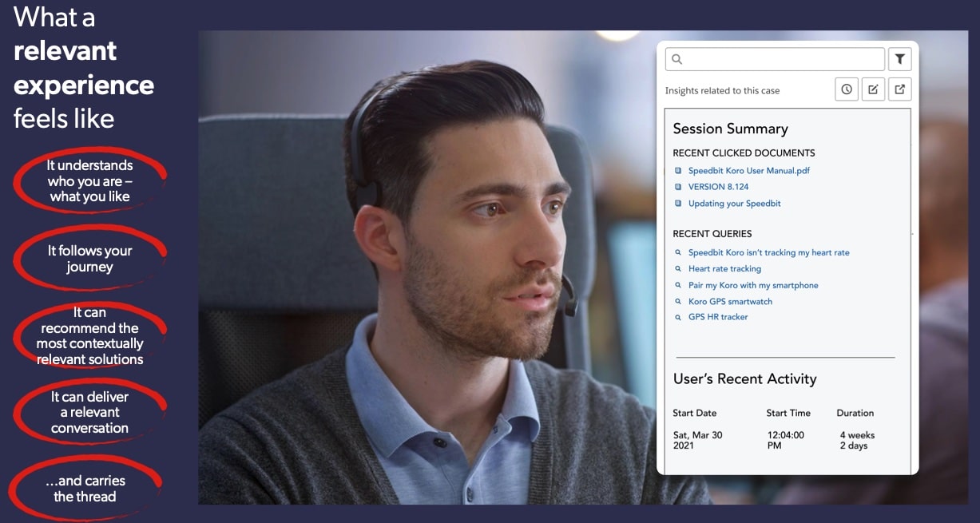The image size is (980, 523).
Task: Open the Updating your Speedbit document
Action: pyautogui.click(x=734, y=204)
